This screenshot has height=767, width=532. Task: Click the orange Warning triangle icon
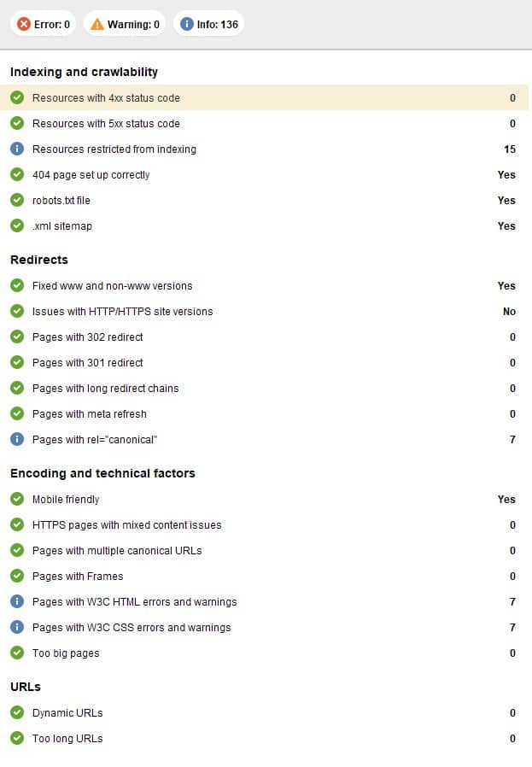(x=96, y=24)
